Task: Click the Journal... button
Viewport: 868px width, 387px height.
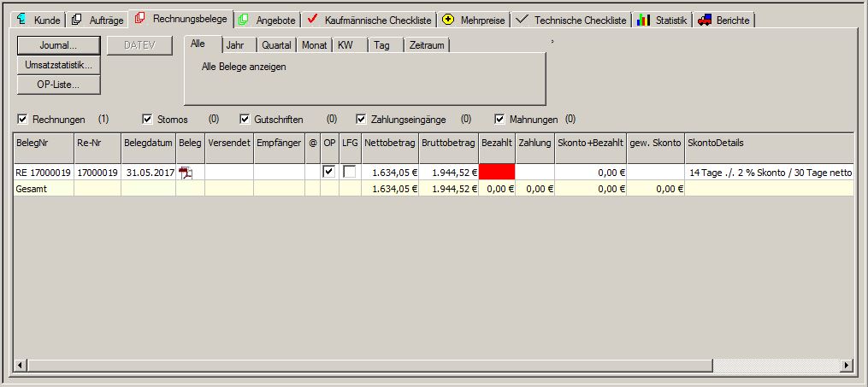Action: (x=58, y=45)
